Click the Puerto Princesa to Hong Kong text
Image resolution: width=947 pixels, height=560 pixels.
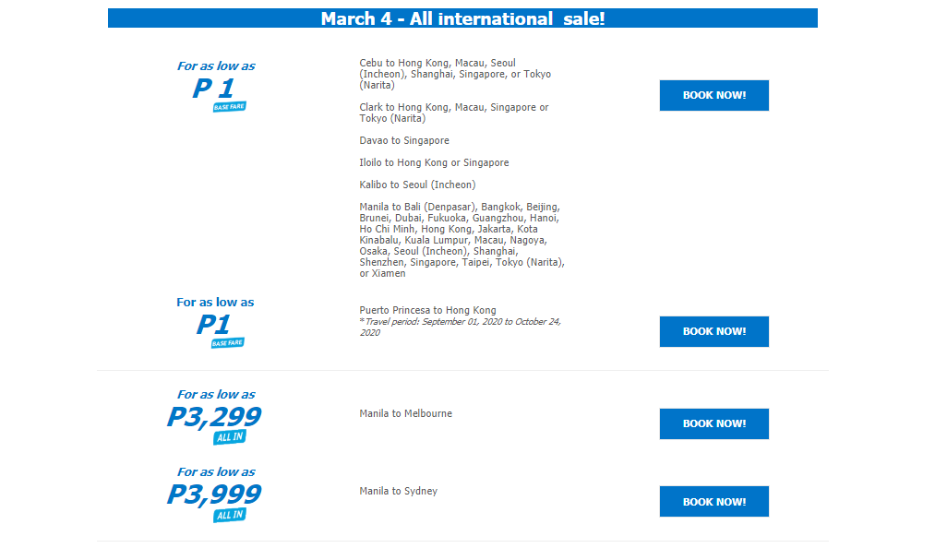427,310
